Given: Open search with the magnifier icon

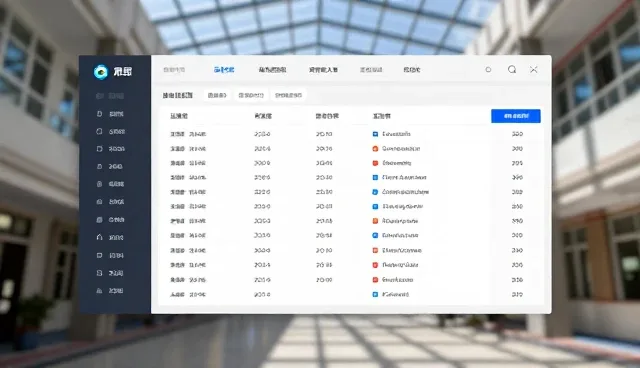Looking at the screenshot, I should [x=512, y=69].
